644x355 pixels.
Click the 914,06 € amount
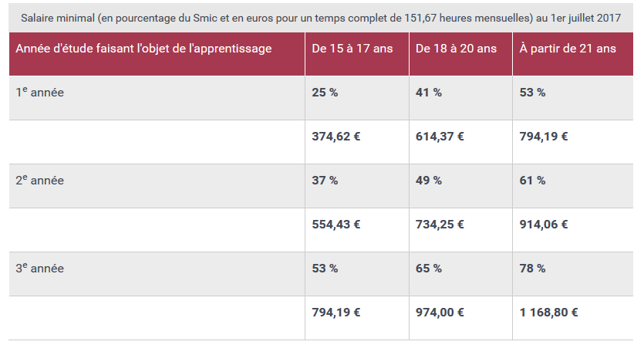[544, 225]
